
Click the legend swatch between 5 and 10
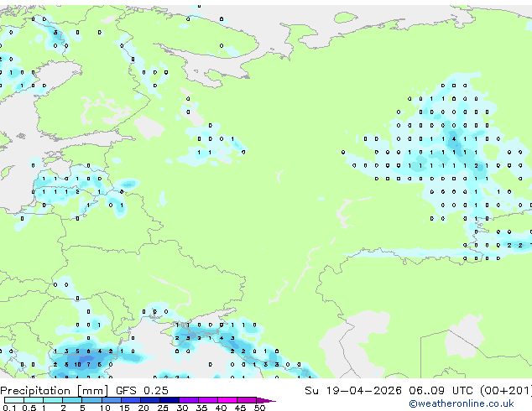[x=92, y=400]
